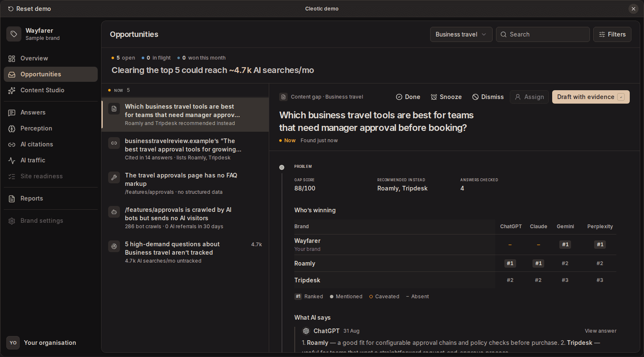Click the '0 in flight' status count
Image resolution: width=644 pixels, height=357 pixels.
point(156,58)
